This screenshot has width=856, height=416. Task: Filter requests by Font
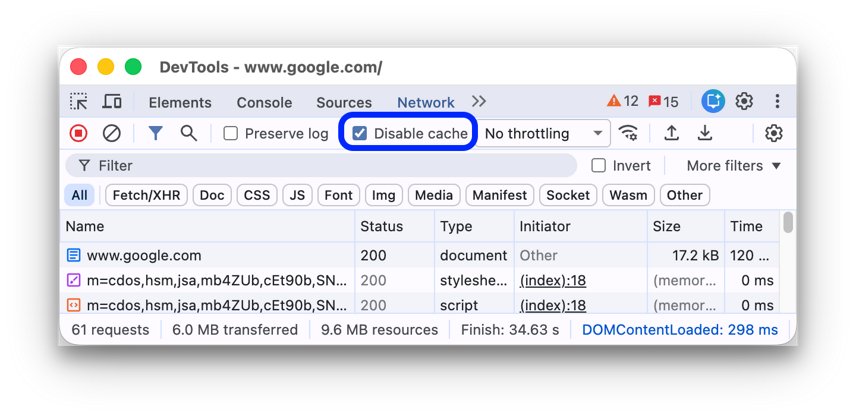point(338,195)
